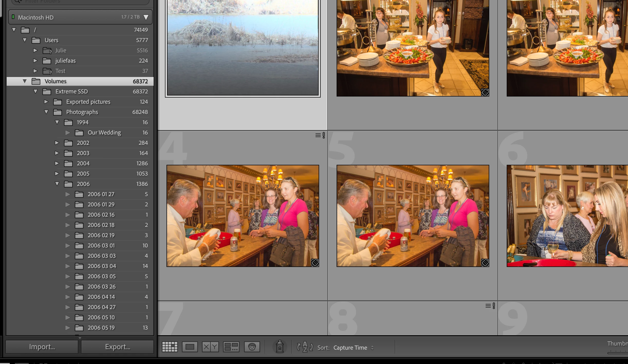Expand the 2004 folder
Image resolution: width=628 pixels, height=364 pixels.
pos(57,163)
